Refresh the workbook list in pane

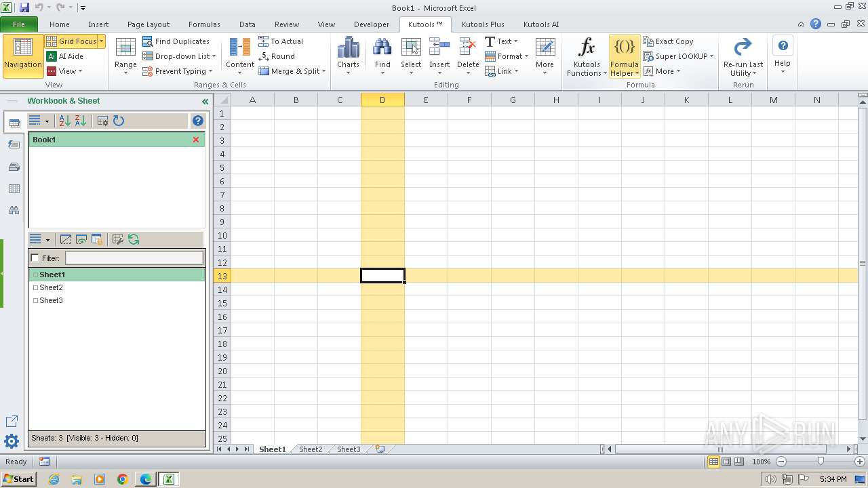(119, 121)
